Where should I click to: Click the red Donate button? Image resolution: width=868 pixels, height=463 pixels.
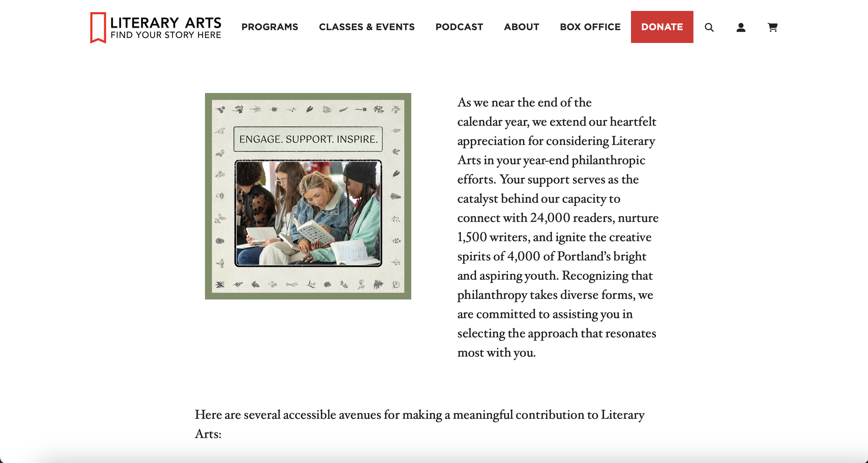pyautogui.click(x=662, y=27)
